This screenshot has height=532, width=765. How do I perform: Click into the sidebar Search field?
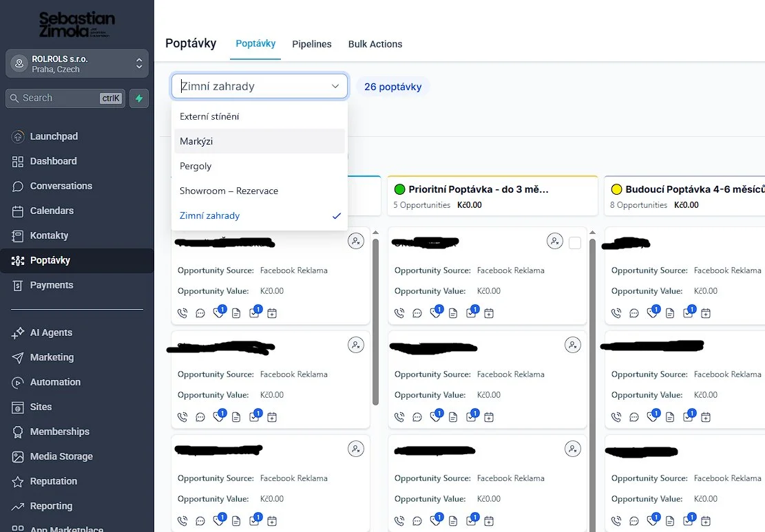click(x=65, y=98)
